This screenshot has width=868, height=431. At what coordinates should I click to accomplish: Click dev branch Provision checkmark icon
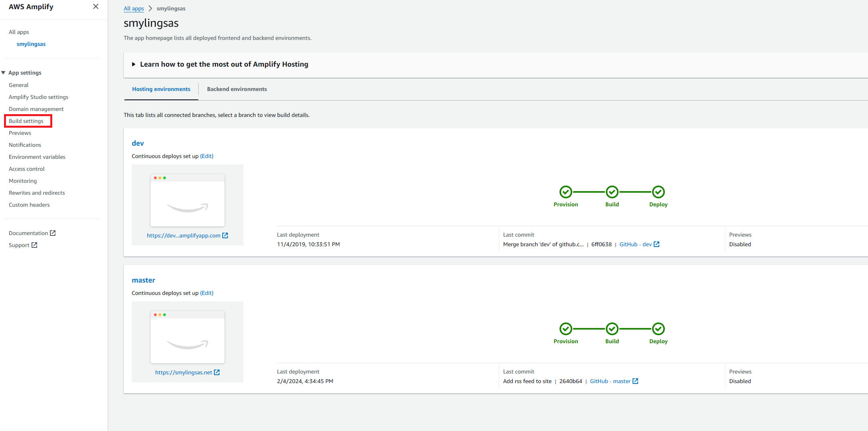pyautogui.click(x=565, y=192)
